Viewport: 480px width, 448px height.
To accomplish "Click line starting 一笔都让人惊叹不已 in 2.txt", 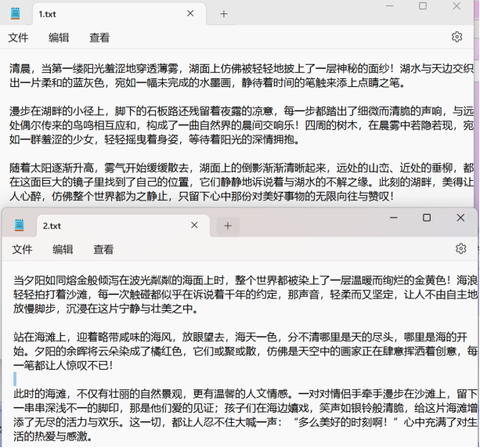I will [63, 365].
